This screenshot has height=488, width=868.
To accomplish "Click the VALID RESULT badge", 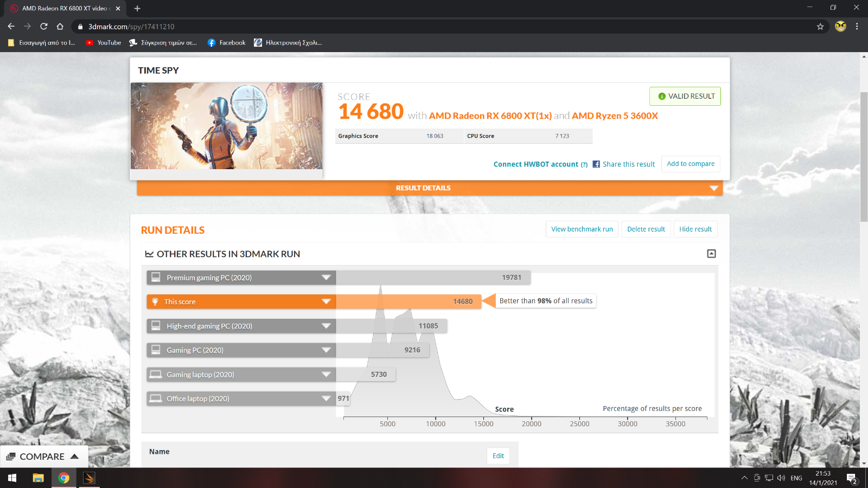I will [685, 96].
